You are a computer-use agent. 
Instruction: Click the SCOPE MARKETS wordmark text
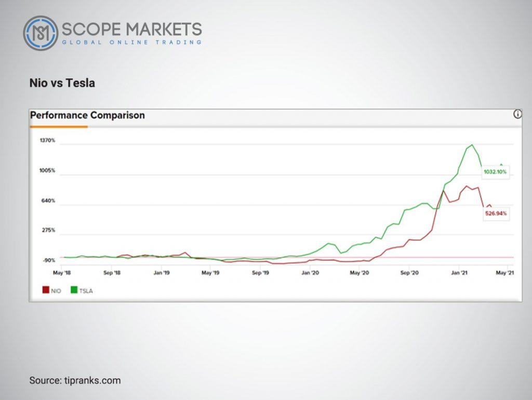tap(131, 29)
